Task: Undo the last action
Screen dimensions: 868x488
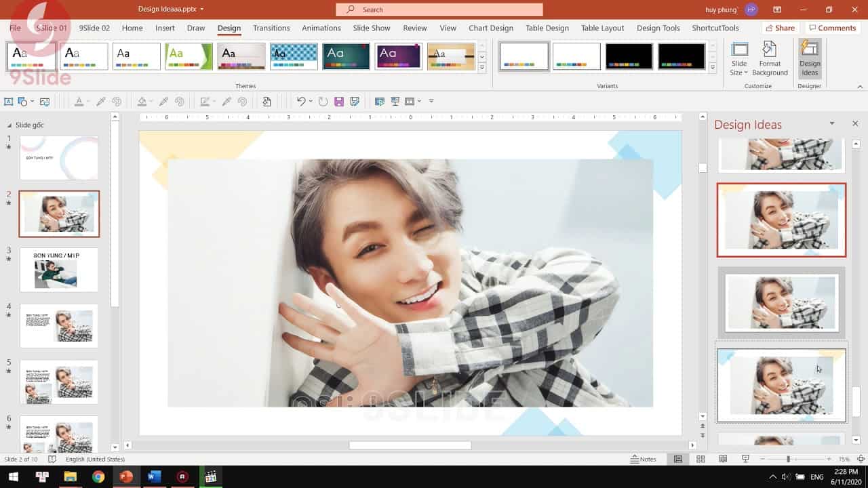Action: point(300,101)
